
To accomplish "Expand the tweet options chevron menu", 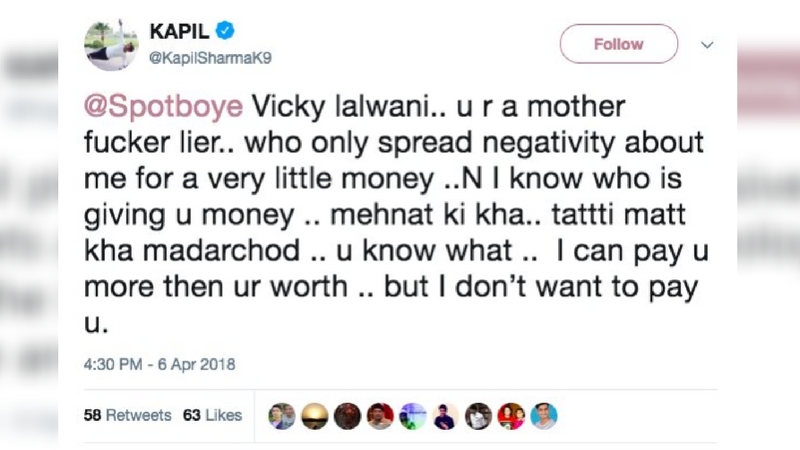I will [707, 45].
